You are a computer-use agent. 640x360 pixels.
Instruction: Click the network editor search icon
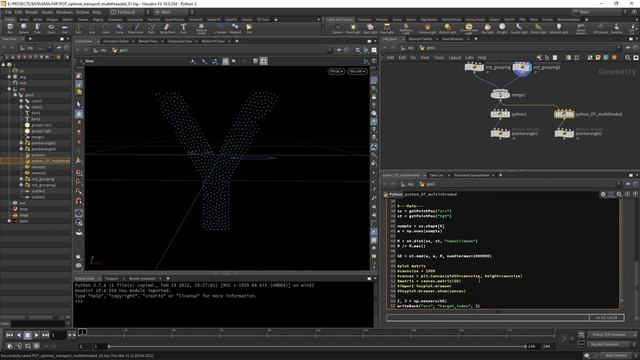coord(628,58)
